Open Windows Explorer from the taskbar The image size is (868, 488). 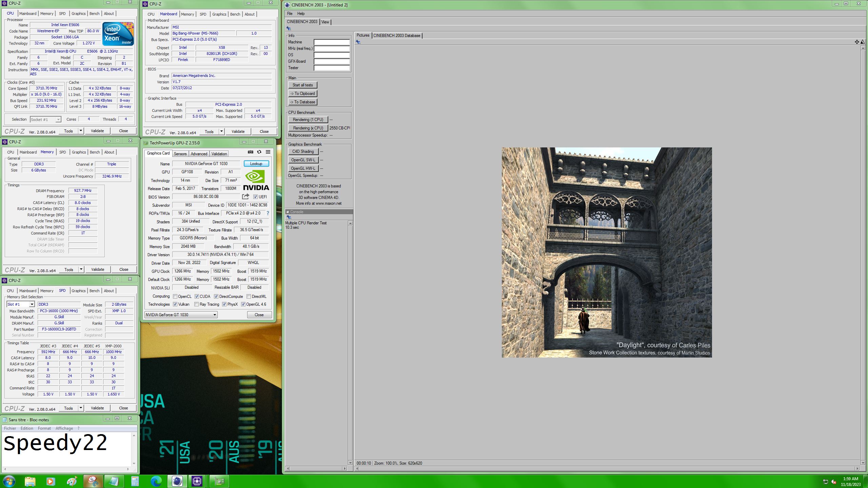pyautogui.click(x=30, y=481)
